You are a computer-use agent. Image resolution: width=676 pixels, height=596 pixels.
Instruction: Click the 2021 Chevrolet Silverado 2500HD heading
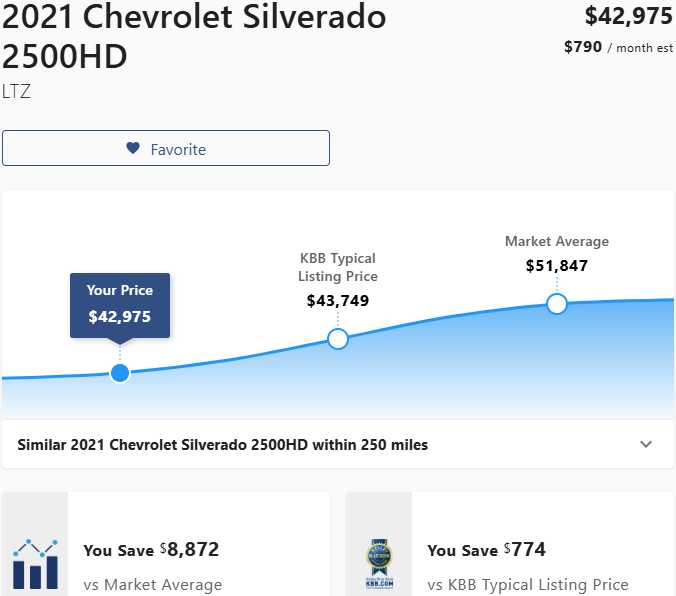194,35
